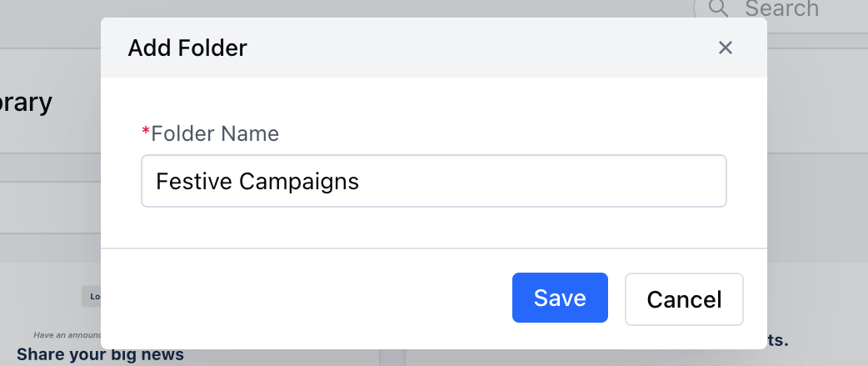
Task: Click the Library page heading behind the dialog
Action: [x=26, y=103]
